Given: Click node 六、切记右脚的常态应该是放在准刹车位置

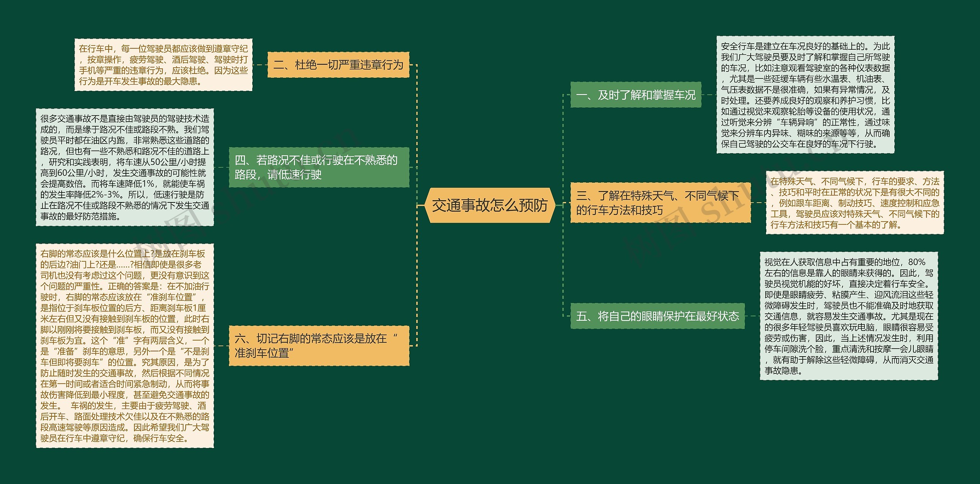Looking at the screenshot, I should (319, 345).
